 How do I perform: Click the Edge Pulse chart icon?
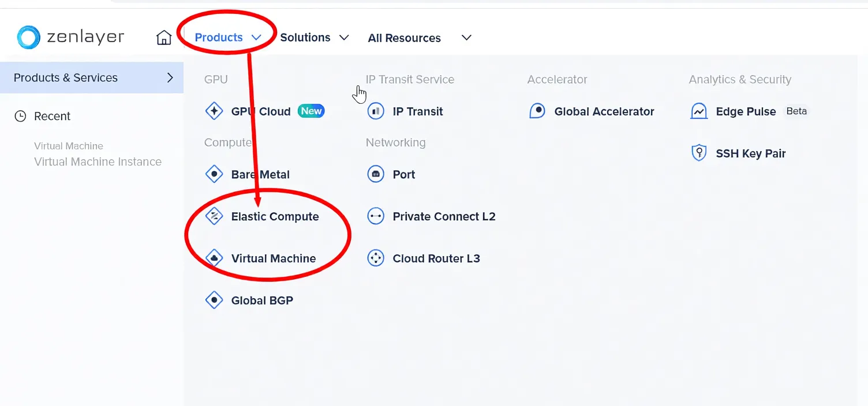(x=699, y=111)
